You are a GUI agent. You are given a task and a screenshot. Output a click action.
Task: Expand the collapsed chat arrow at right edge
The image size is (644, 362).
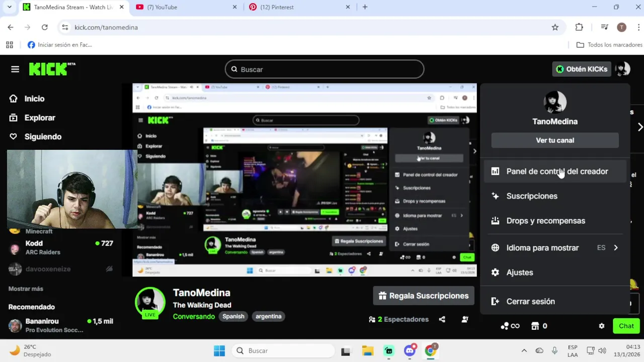[640, 127]
